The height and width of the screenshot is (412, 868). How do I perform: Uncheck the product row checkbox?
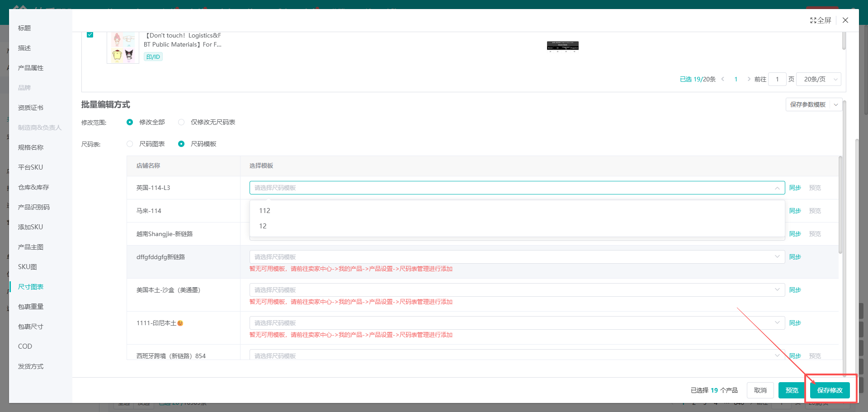[x=90, y=35]
